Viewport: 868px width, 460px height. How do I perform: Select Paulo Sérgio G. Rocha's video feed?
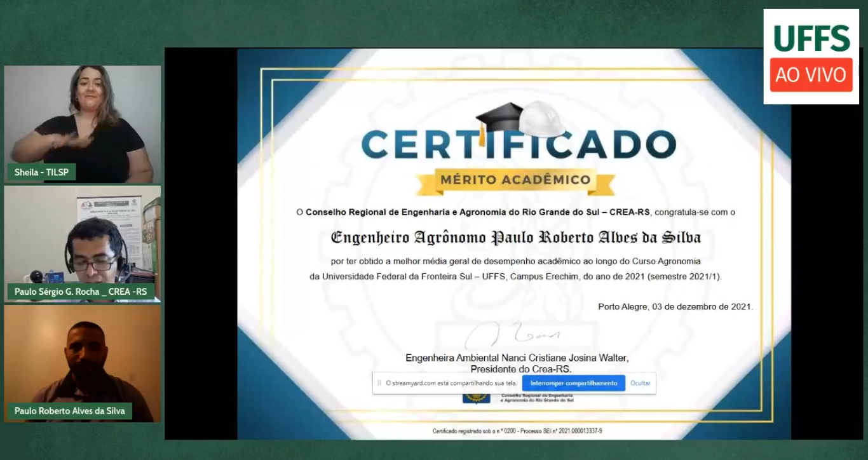point(83,243)
